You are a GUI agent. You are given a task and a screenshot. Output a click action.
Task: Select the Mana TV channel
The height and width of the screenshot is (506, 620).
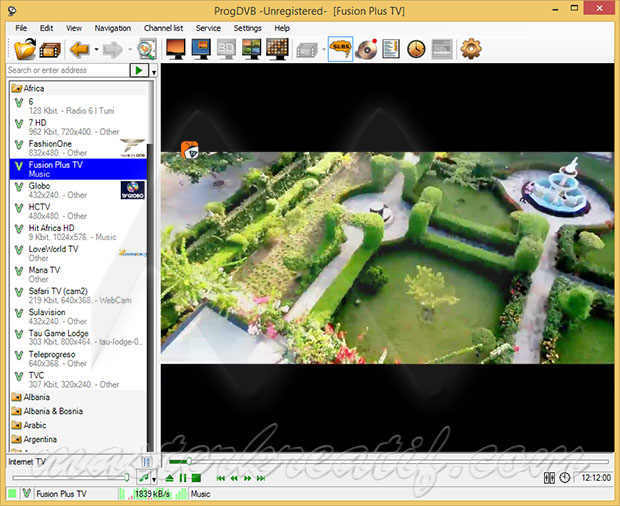click(78, 274)
